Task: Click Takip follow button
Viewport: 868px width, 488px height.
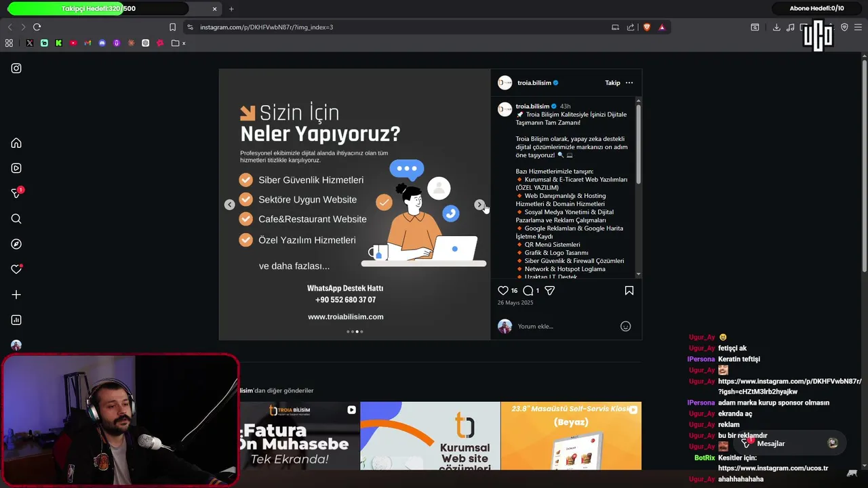Action: pyautogui.click(x=612, y=83)
